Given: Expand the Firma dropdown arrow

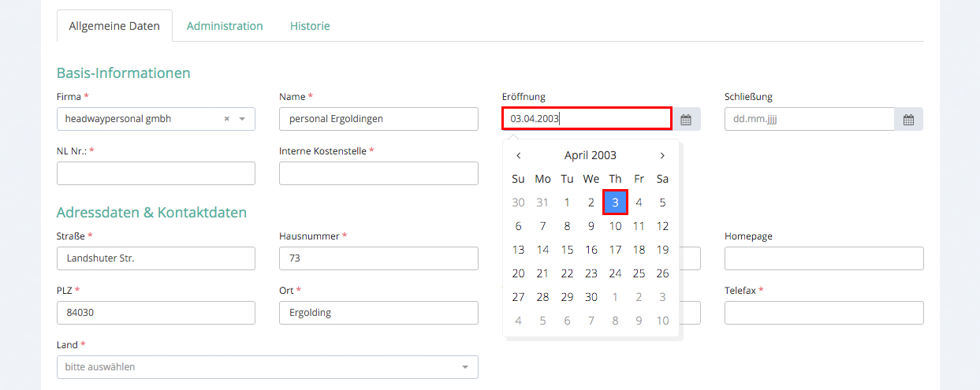Looking at the screenshot, I should [242, 119].
